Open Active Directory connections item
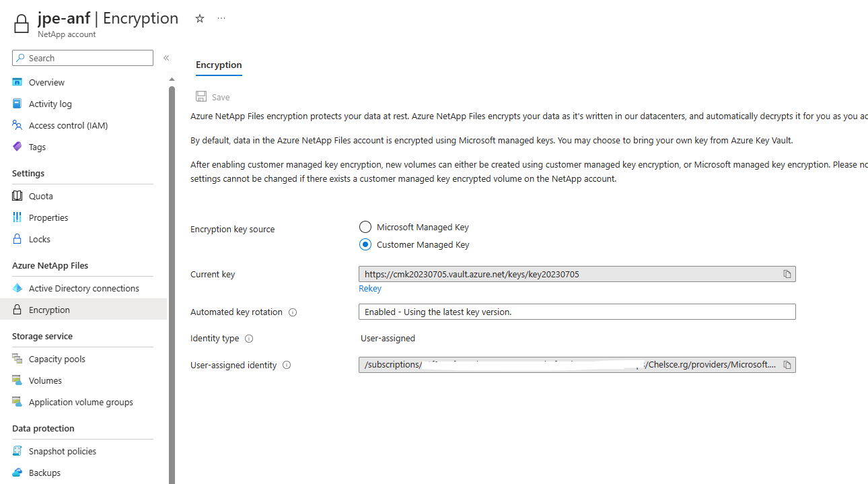The image size is (868, 484). [x=83, y=288]
